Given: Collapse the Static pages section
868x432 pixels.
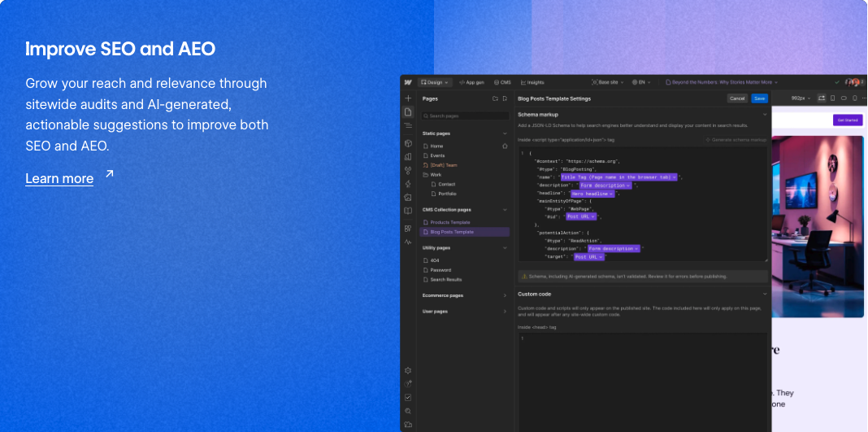Looking at the screenshot, I should pyautogui.click(x=505, y=133).
